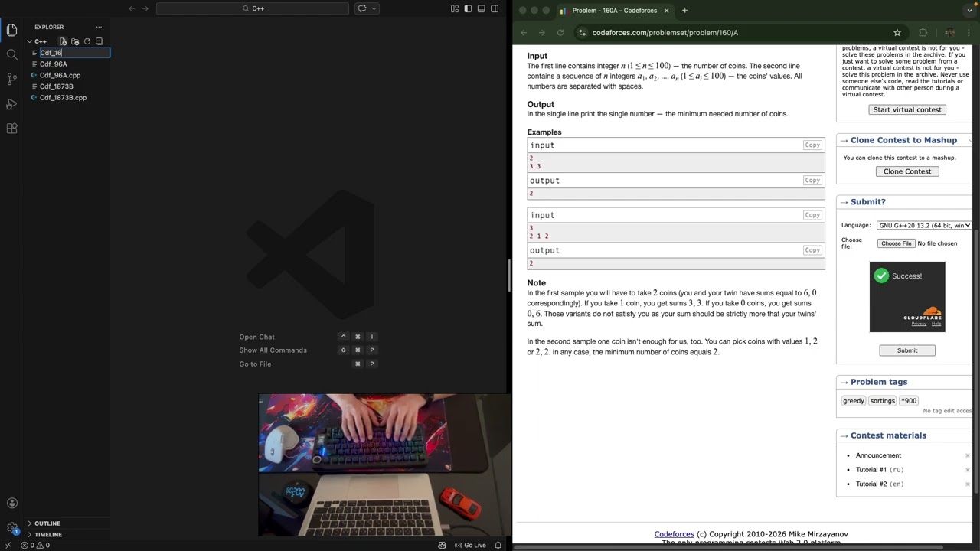Click the Customize Layout icon
This screenshot has height=551, width=980.
point(455,8)
